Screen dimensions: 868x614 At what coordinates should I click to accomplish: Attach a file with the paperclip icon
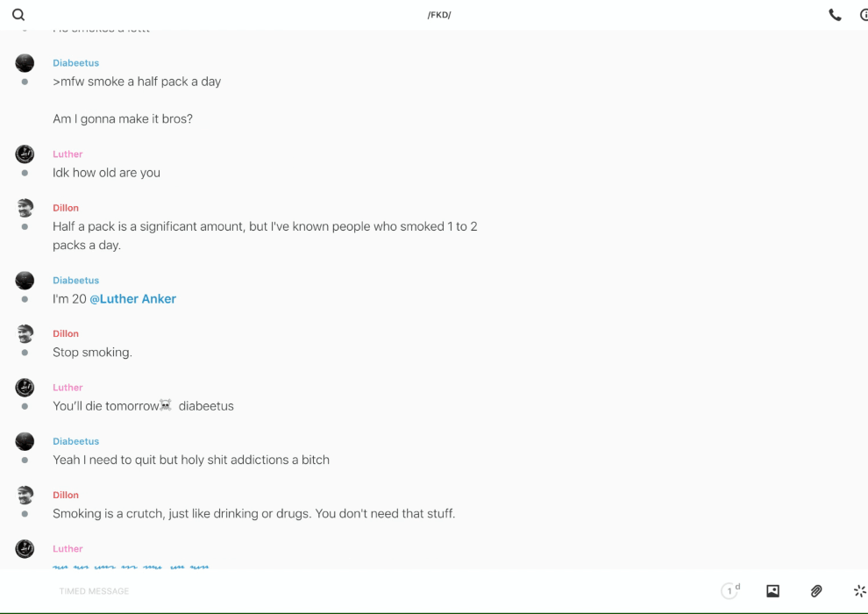816,591
